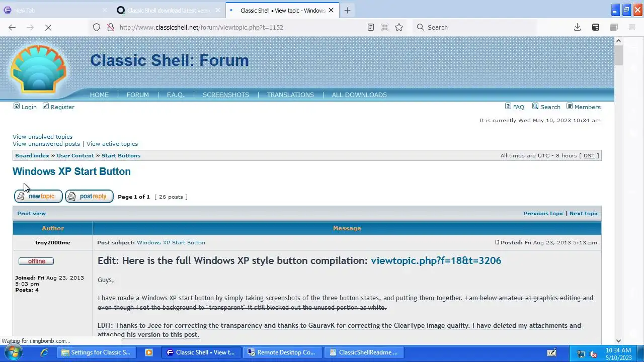This screenshot has width=644, height=362.
Task: Click the page scrollbar down arrow
Action: point(619,340)
